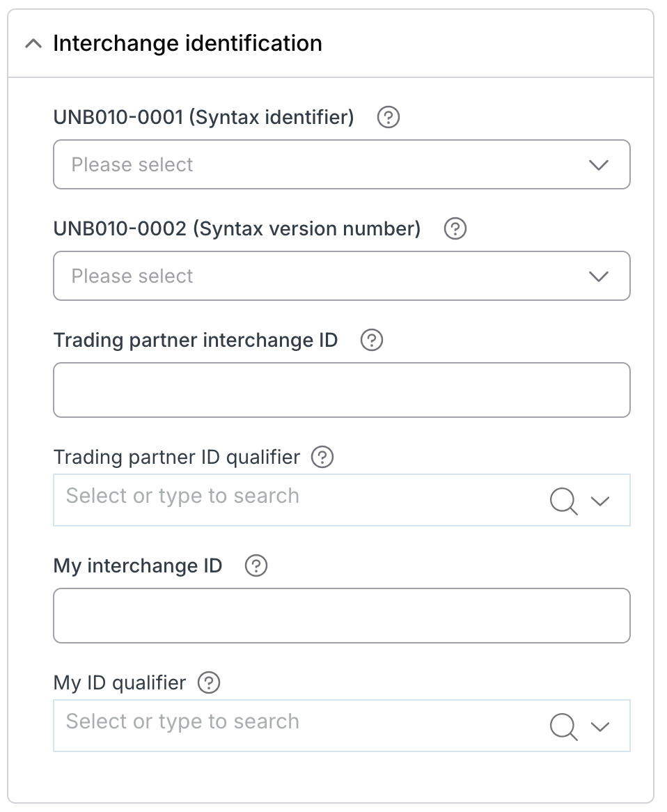
Task: Collapse the Interchange identification section
Action: pos(33,43)
